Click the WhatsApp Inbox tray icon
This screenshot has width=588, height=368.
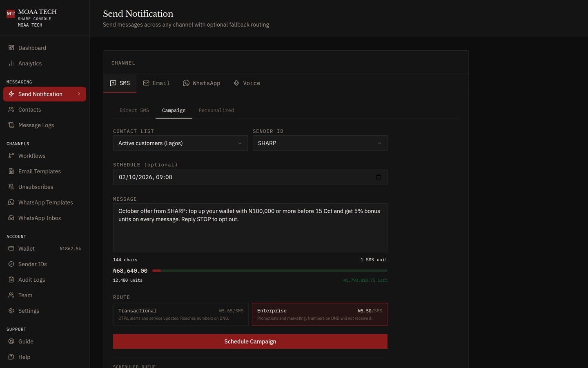(11, 218)
